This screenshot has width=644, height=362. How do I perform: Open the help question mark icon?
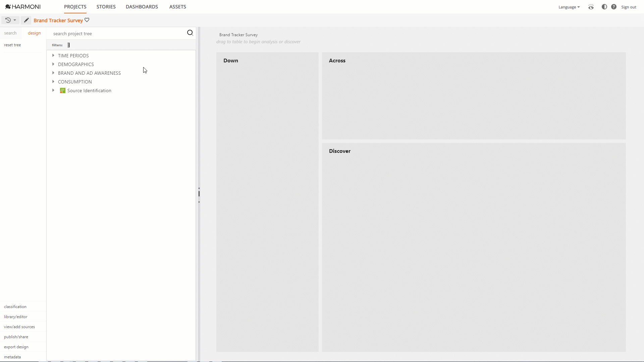click(613, 7)
